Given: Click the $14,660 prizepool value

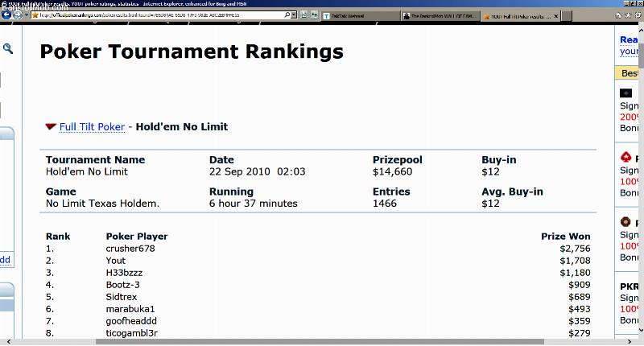Looking at the screenshot, I should (392, 172).
